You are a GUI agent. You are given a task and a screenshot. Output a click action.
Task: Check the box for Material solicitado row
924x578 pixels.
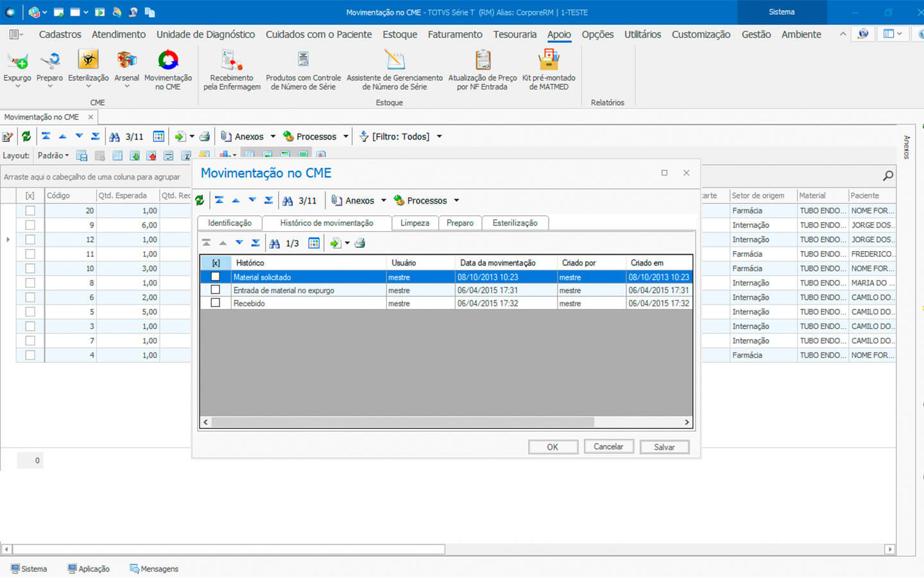216,277
